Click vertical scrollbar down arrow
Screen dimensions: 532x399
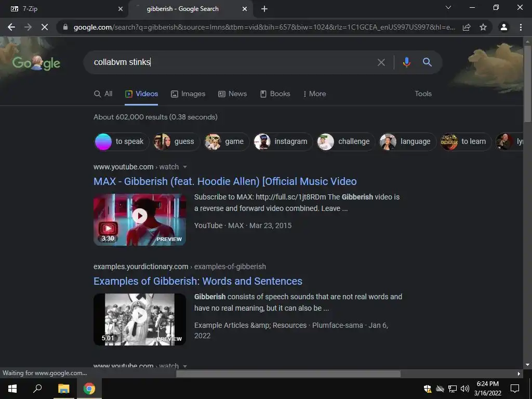click(527, 365)
